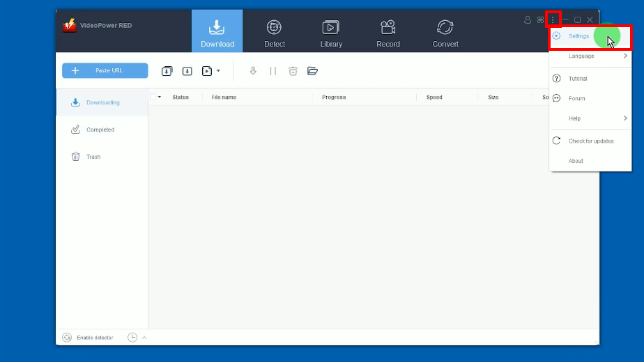Screen dimensions: 644x362
Task: Select the Downloading sidebar item
Action: [x=102, y=102]
